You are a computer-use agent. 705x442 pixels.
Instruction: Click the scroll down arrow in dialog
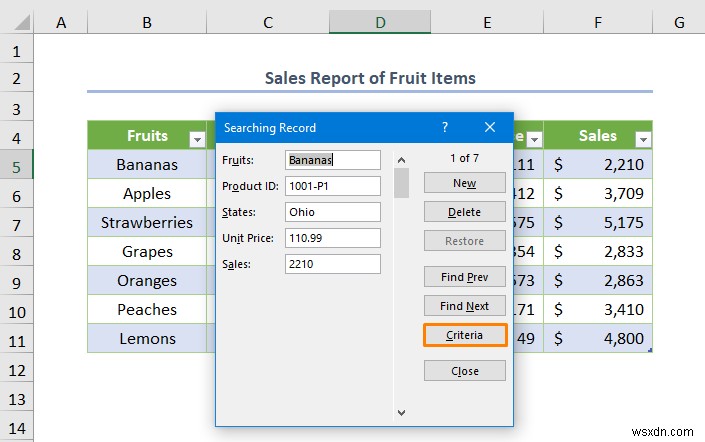click(402, 412)
